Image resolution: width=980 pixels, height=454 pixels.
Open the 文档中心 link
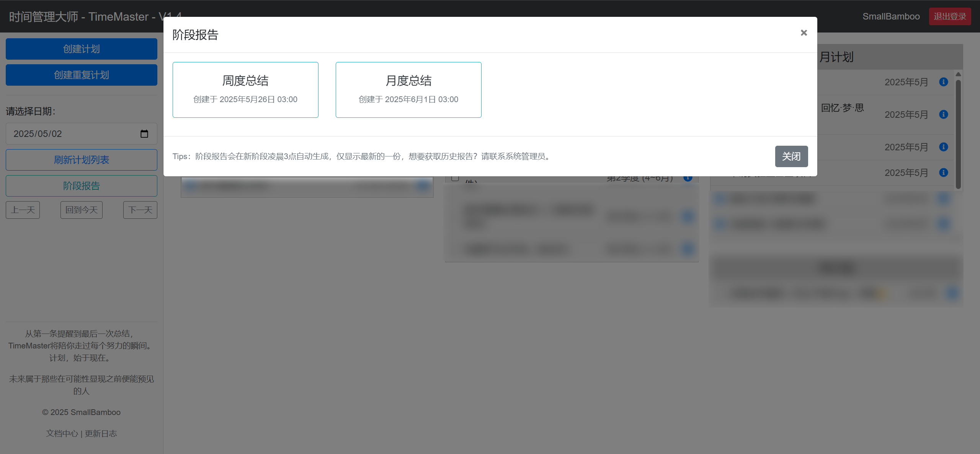(62, 433)
